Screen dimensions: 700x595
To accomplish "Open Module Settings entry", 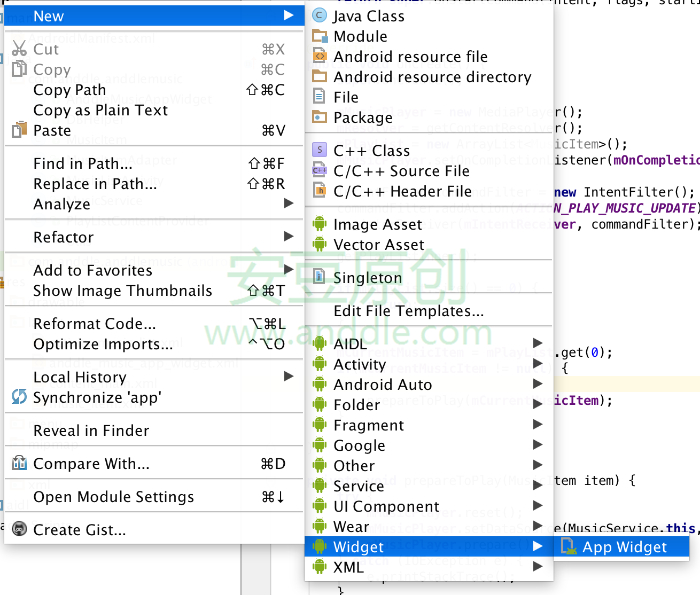I will (x=154, y=497).
